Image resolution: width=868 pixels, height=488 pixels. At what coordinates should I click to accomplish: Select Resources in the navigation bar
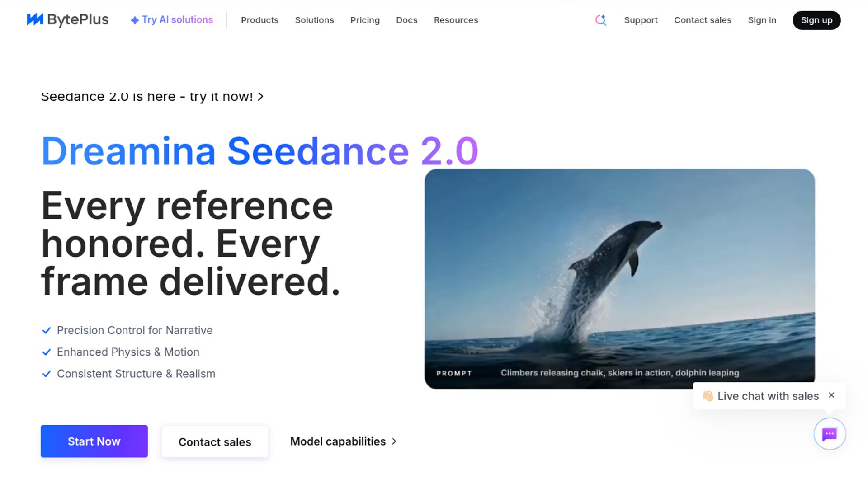456,20
